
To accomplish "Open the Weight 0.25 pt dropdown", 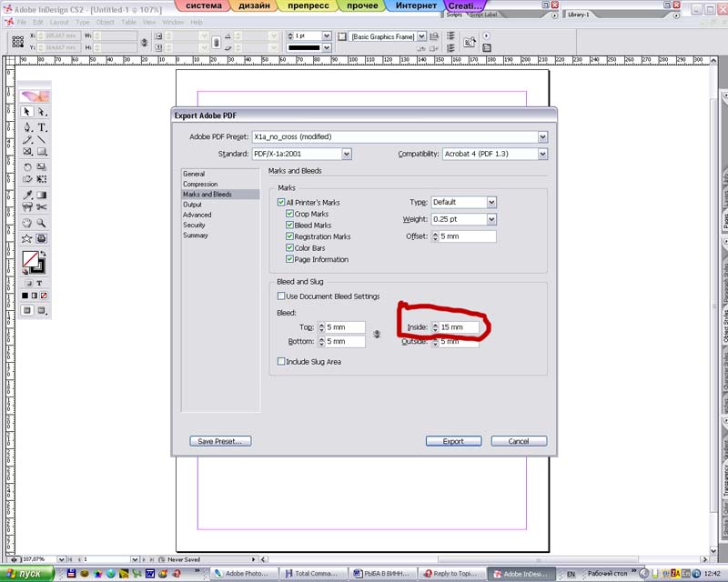I will (491, 219).
